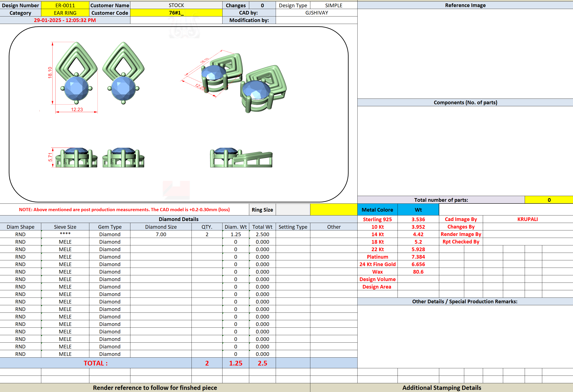Click the 24 Kt Fine Gold weight 6.656

pyautogui.click(x=418, y=264)
